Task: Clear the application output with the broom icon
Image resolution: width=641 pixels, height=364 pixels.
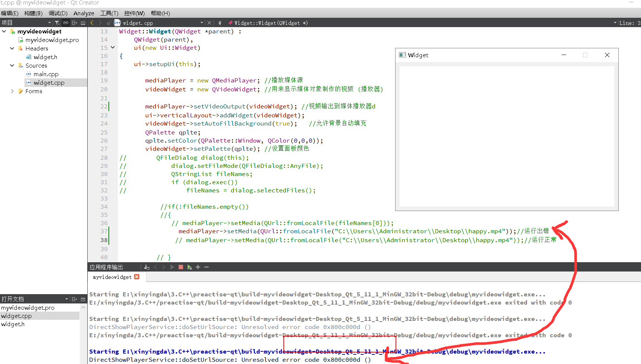Action: pos(147,267)
